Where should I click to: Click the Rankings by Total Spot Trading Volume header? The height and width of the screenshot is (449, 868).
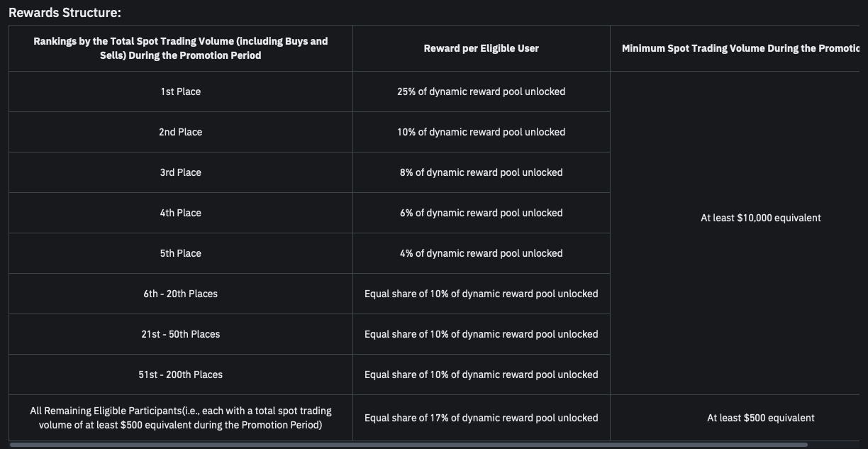coord(180,48)
